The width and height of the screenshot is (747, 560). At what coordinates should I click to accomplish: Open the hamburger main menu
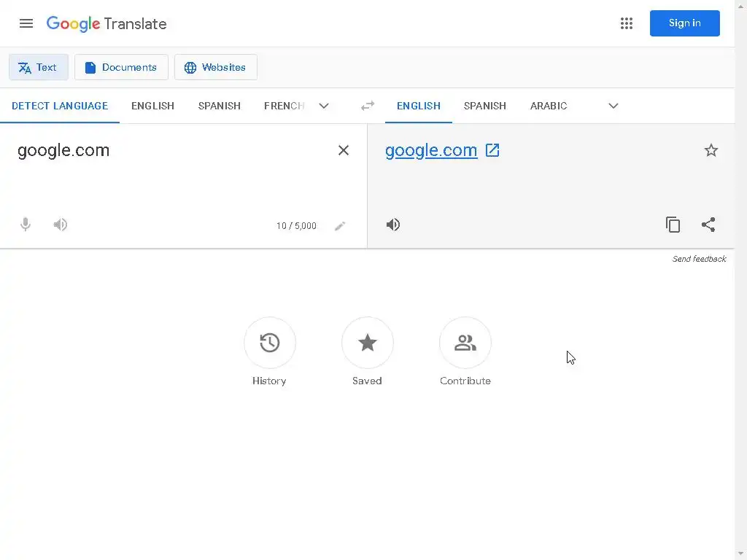[26, 23]
